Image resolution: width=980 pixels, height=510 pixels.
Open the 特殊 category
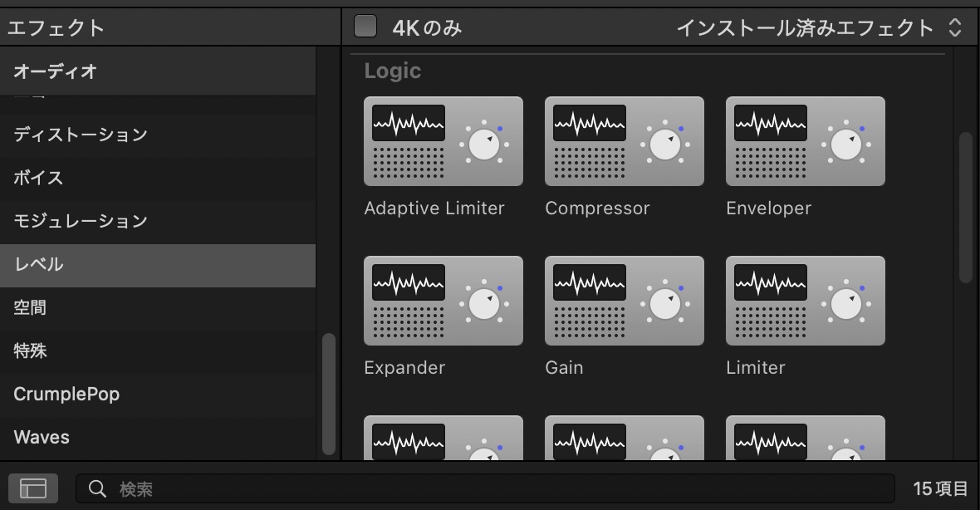click(30, 351)
